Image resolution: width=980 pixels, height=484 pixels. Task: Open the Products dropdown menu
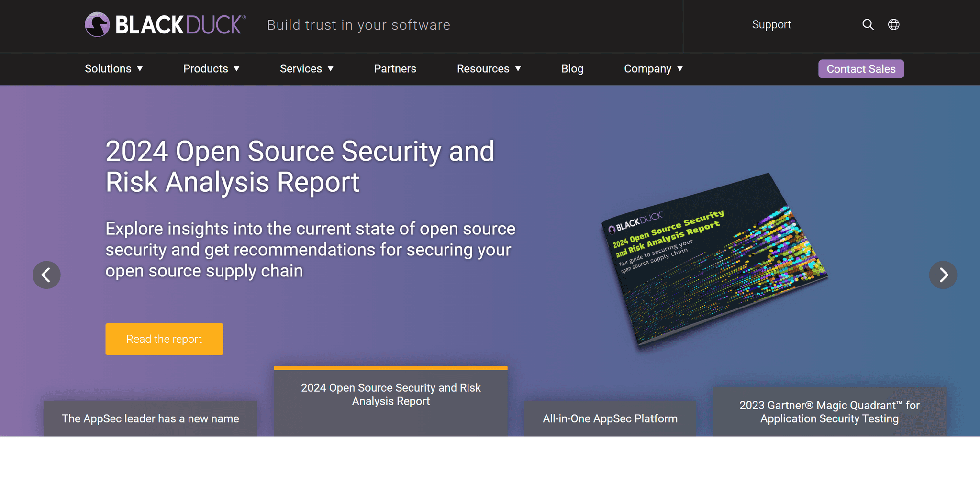[x=211, y=68]
